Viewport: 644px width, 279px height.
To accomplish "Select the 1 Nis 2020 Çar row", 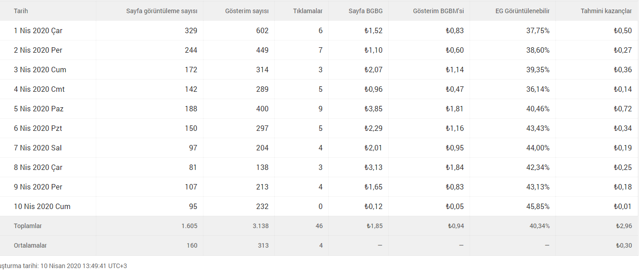I will [x=319, y=30].
